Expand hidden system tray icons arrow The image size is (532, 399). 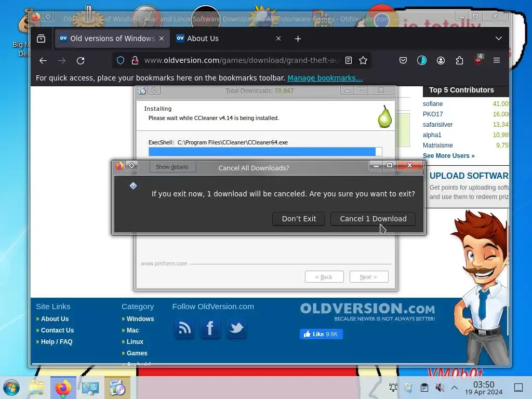[455, 387]
